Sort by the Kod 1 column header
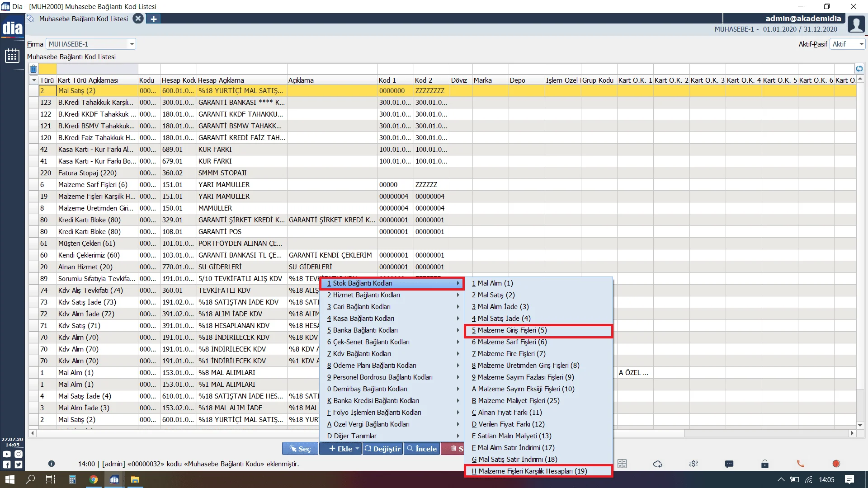868x488 pixels. tap(396, 80)
